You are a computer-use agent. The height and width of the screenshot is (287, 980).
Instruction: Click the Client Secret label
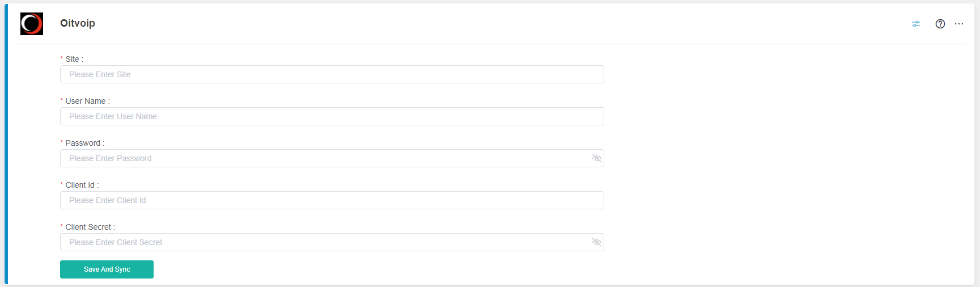point(90,227)
